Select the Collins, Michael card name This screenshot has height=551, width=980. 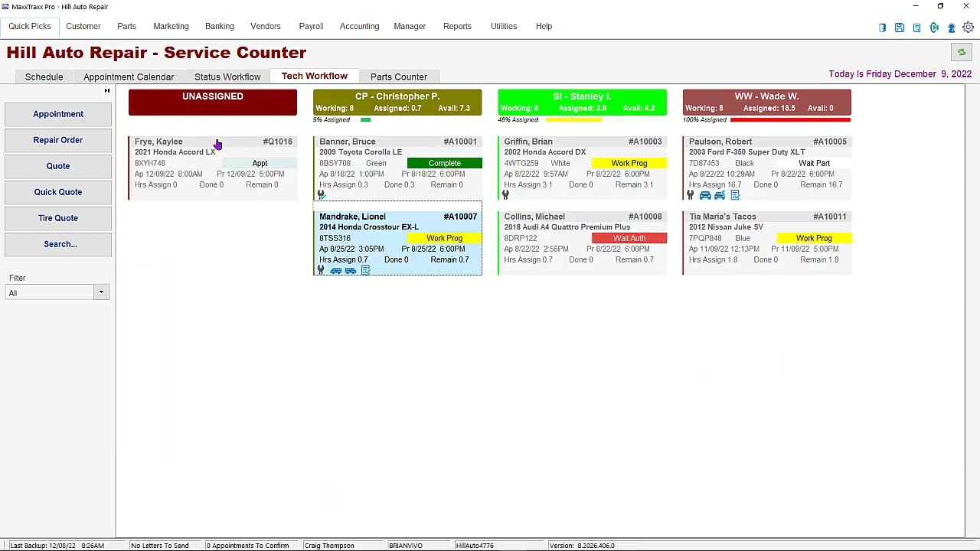(534, 217)
